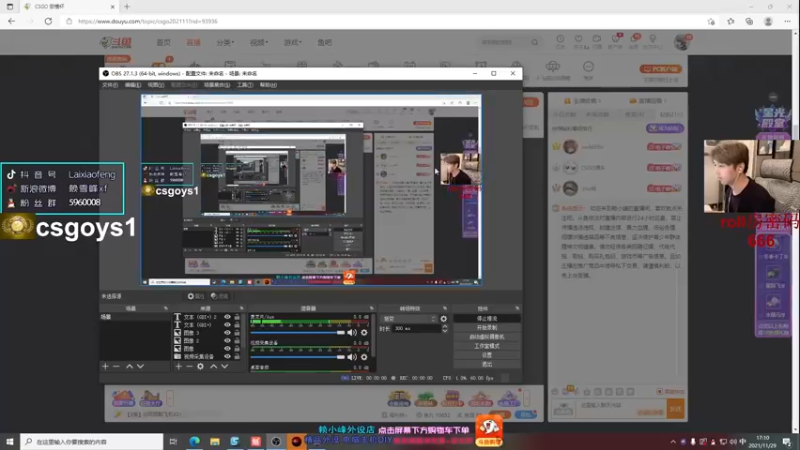Open source properties gear in sources toolbar
The width and height of the screenshot is (800, 450).
click(x=201, y=366)
